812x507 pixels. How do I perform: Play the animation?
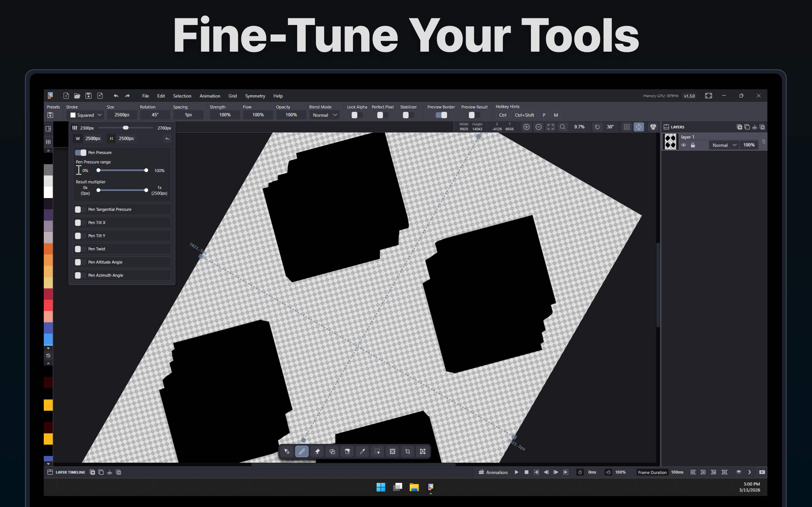tap(516, 472)
